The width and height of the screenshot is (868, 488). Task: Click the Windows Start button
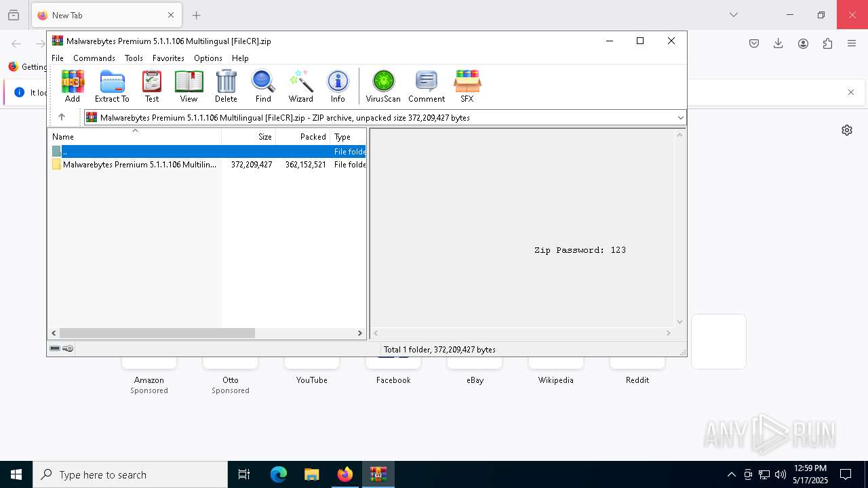[16, 474]
